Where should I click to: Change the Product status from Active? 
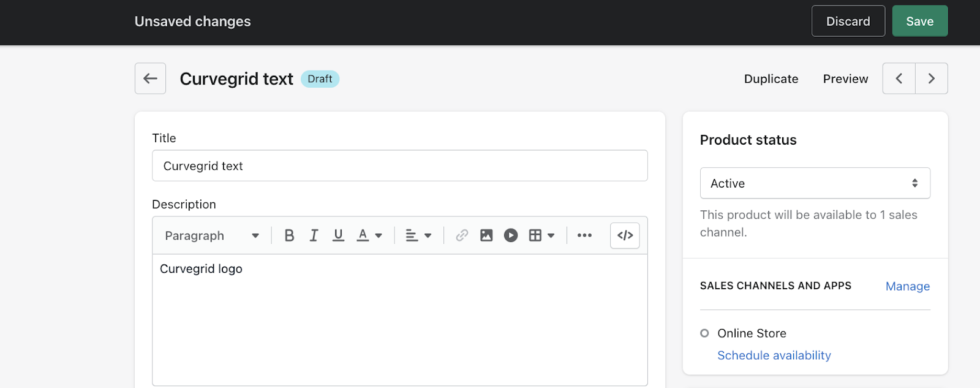click(x=815, y=183)
